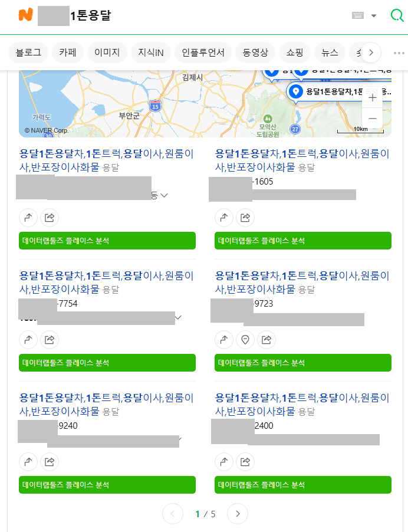This screenshot has height=532, width=408.
Task: Select the 블로그 tab
Action: click(28, 52)
